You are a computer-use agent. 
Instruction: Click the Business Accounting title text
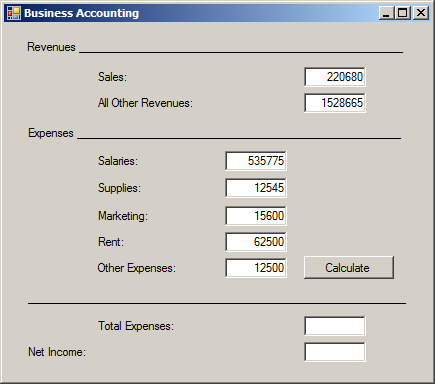point(81,13)
